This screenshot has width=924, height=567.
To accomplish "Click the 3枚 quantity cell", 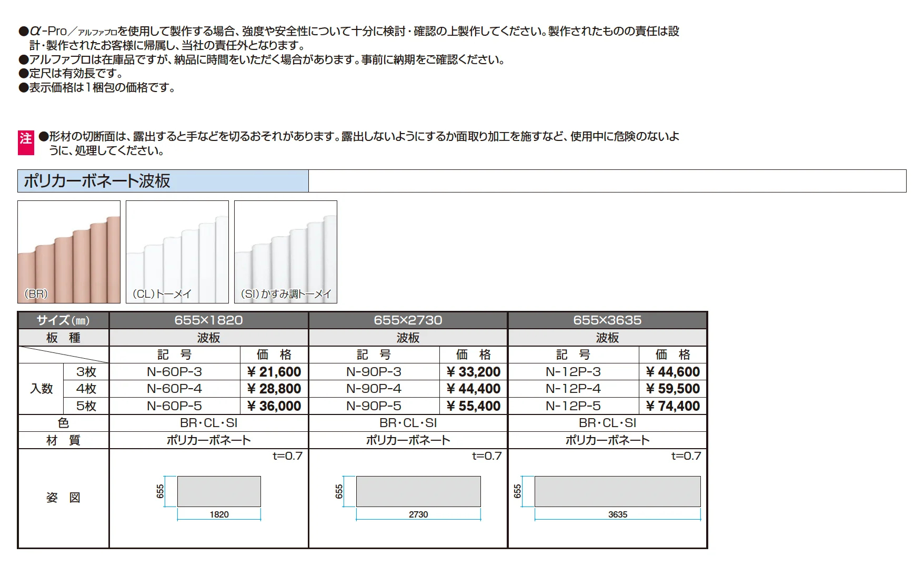I will pyautogui.click(x=86, y=372).
